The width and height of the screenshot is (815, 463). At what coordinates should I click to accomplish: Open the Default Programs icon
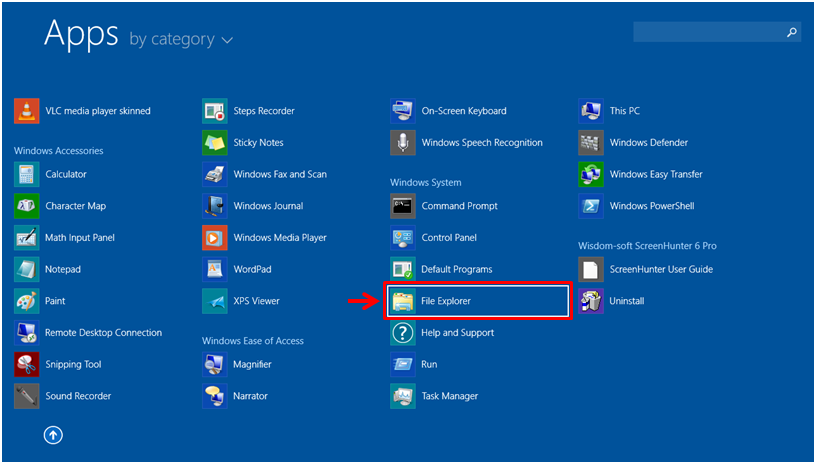pos(403,269)
